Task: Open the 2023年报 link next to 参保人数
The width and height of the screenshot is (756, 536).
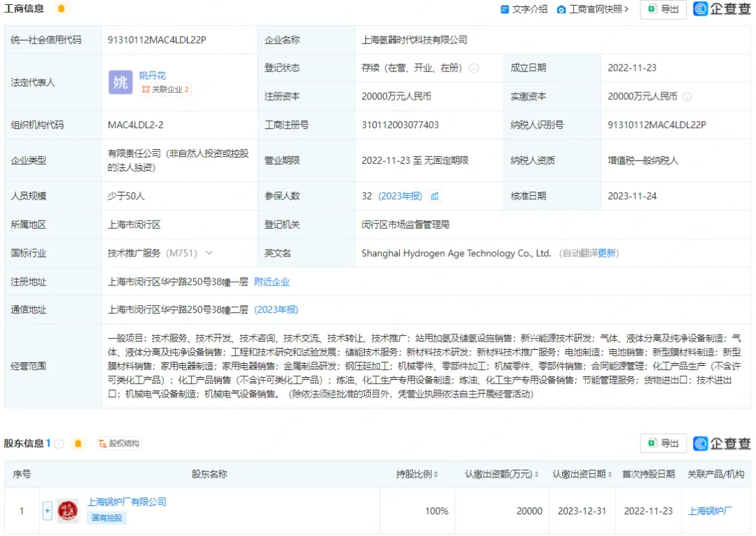Action: 400,196
